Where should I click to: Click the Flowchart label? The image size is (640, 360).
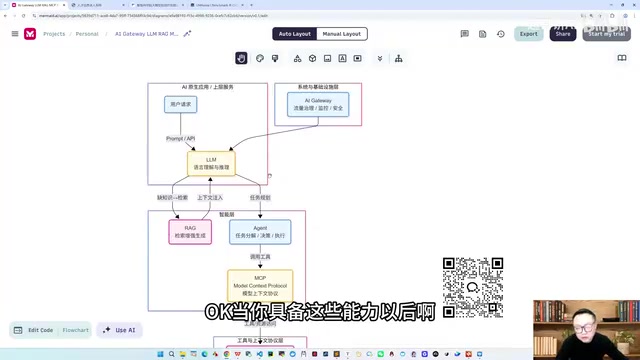pos(76,330)
